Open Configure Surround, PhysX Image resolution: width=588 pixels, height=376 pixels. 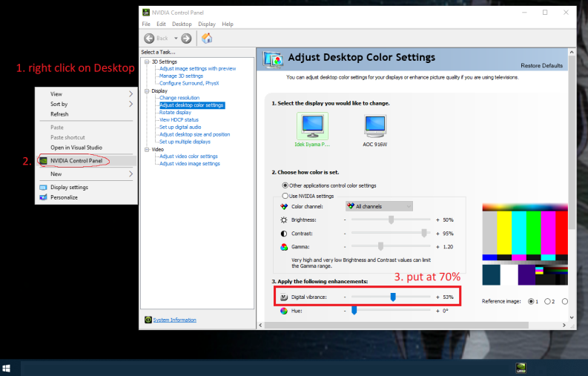[189, 83]
